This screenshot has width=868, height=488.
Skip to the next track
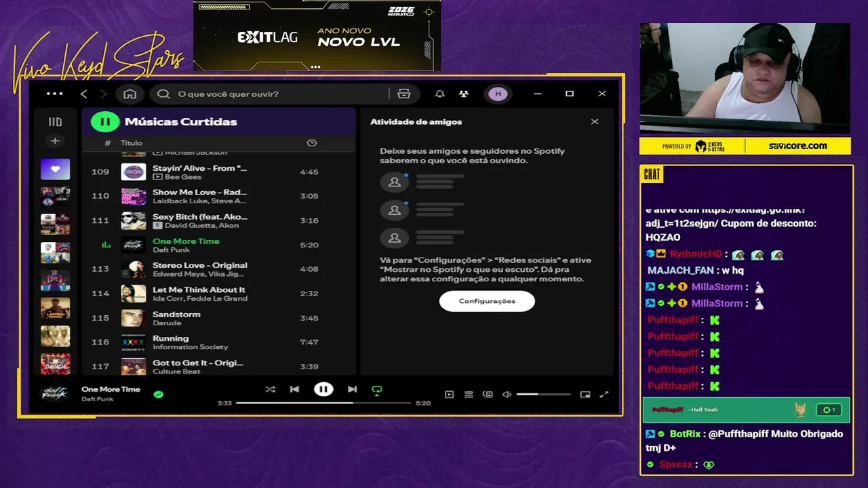point(352,389)
